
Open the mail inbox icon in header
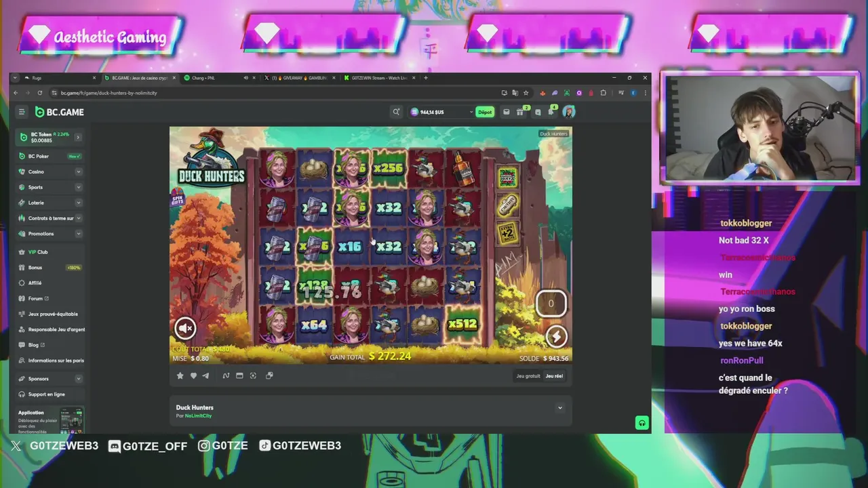click(x=506, y=112)
